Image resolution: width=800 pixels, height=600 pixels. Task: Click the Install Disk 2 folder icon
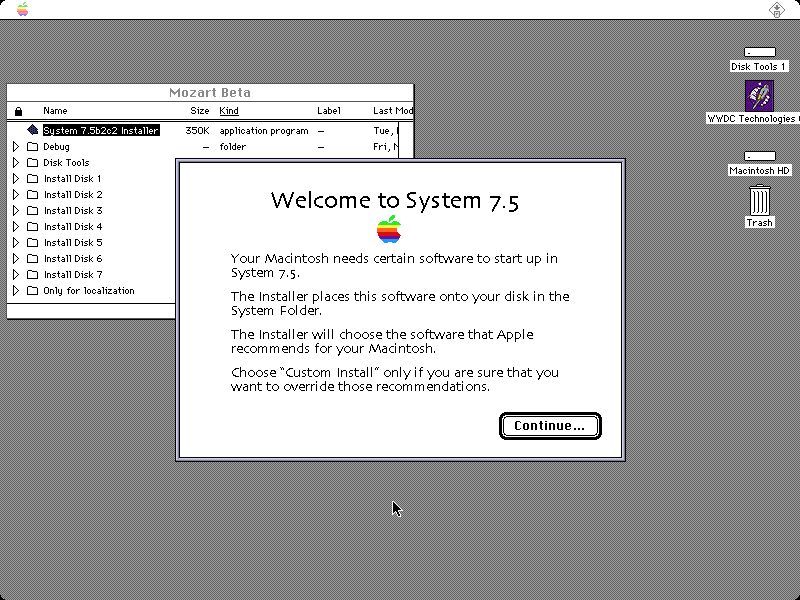33,194
